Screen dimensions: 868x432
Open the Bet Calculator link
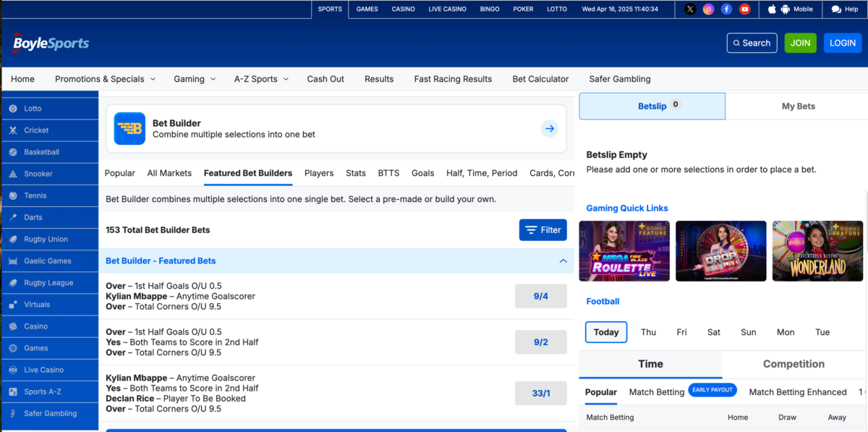[x=540, y=79]
